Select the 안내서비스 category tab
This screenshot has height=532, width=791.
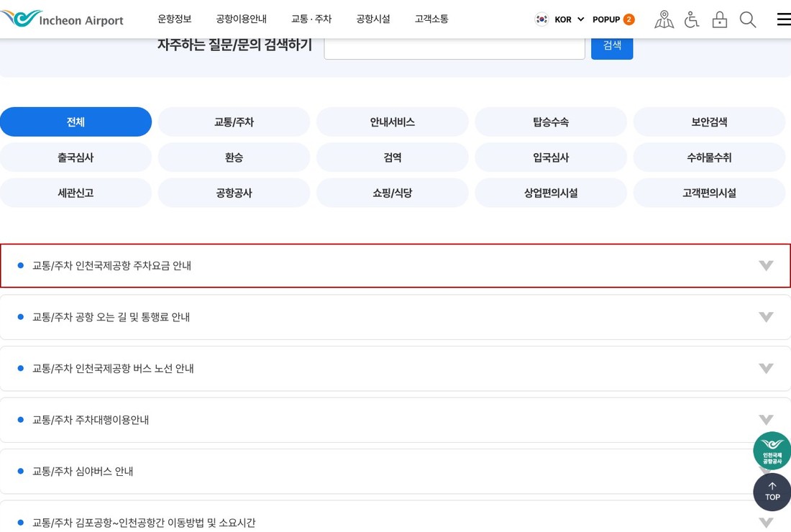(393, 121)
